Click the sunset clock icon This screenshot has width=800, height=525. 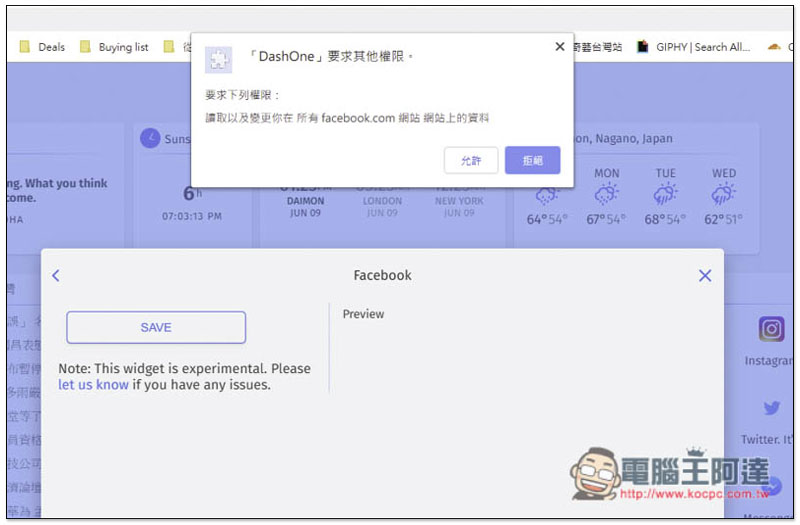tap(150, 138)
